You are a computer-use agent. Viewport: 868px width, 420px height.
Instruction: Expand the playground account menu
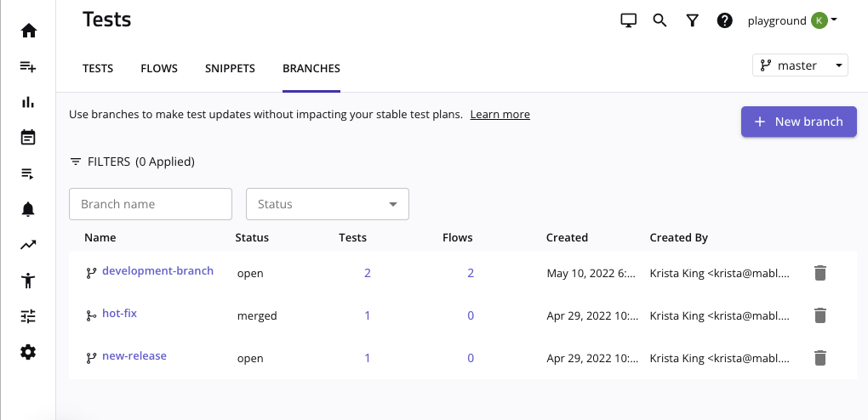pyautogui.click(x=791, y=20)
